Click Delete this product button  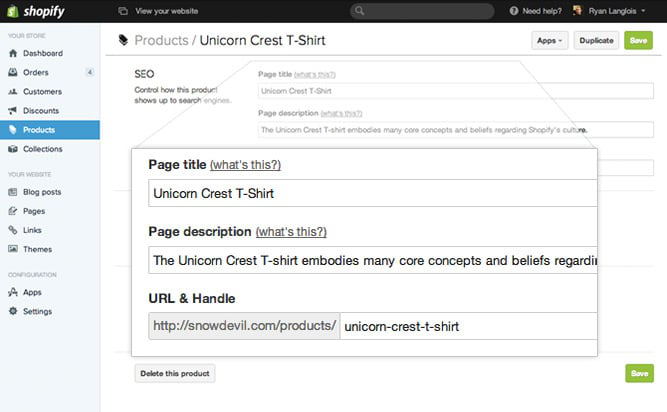tap(175, 373)
